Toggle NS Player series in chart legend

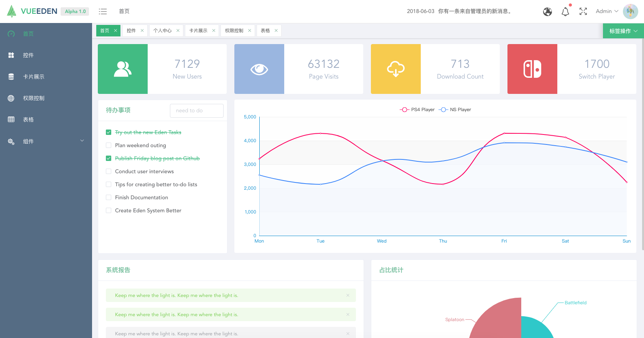(455, 110)
